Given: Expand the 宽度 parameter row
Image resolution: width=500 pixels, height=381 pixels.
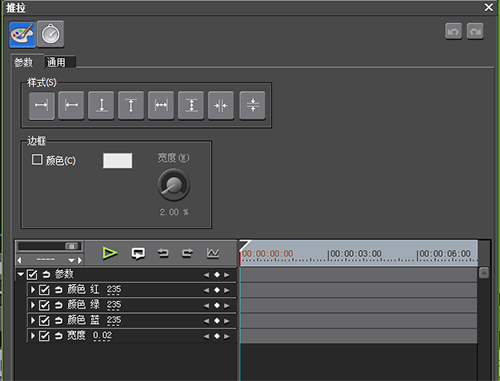Looking at the screenshot, I should coord(33,336).
